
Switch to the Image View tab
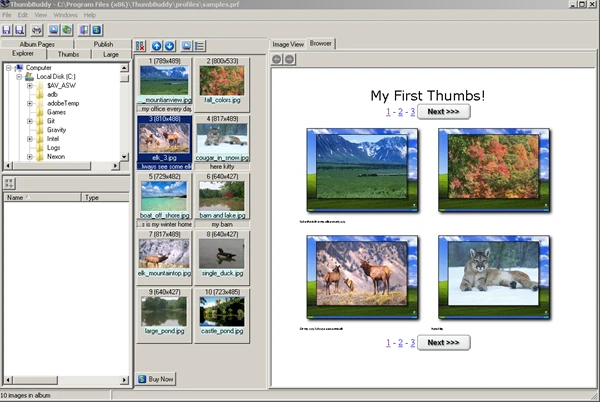[288, 44]
